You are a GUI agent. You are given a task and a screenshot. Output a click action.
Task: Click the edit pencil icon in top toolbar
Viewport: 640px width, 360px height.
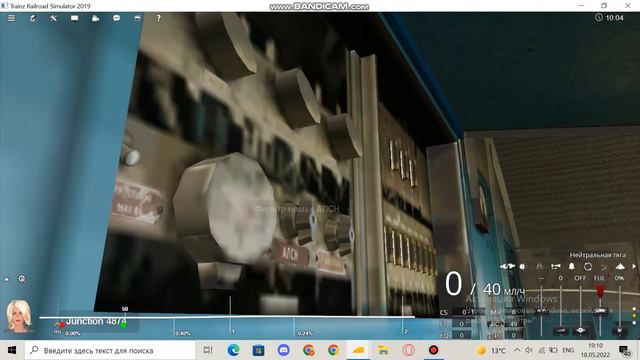coord(33,18)
